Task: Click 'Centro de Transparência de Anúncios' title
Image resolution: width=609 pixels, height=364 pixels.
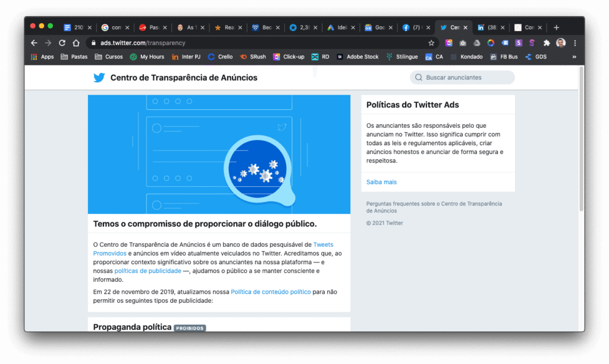Action: tap(184, 78)
